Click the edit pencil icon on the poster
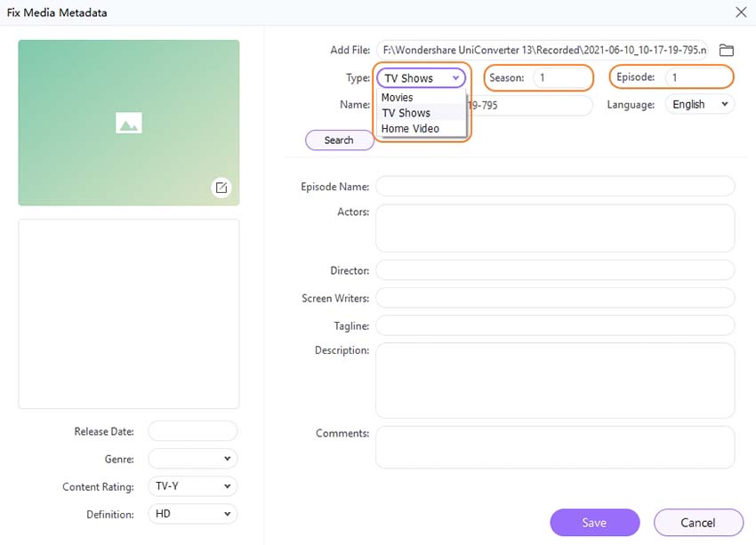756x545 pixels. 221,188
